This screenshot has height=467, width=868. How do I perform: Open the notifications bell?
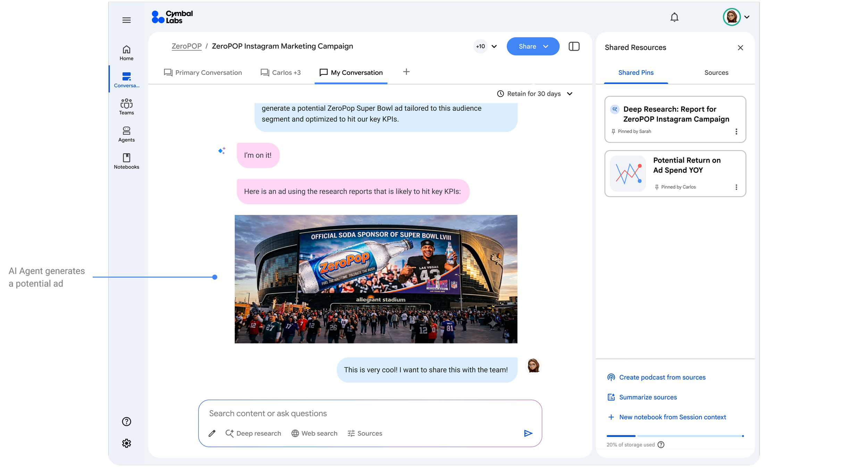tap(674, 17)
